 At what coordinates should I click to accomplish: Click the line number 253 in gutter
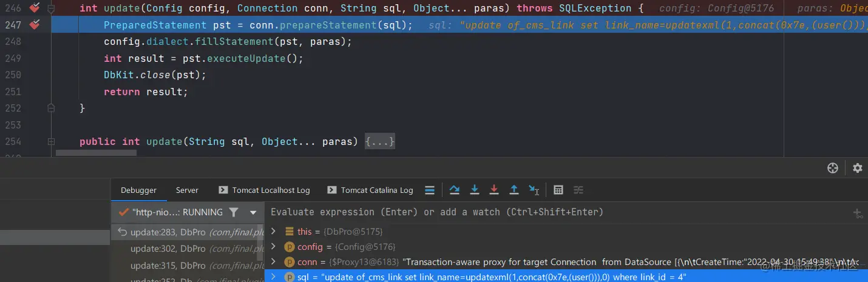tap(13, 125)
